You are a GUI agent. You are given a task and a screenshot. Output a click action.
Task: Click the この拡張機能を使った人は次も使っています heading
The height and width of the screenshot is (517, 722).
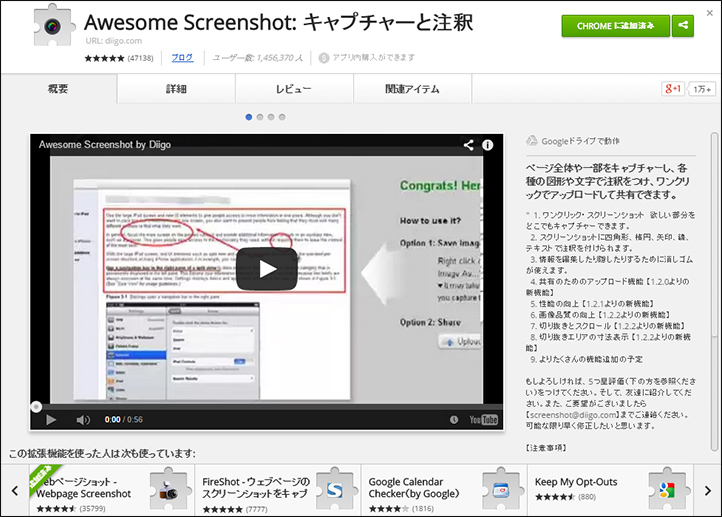coord(102,453)
